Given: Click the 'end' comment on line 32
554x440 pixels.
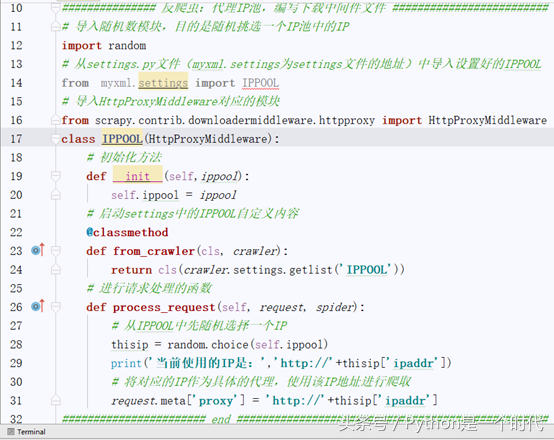Looking at the screenshot, I should pyautogui.click(x=221, y=419).
